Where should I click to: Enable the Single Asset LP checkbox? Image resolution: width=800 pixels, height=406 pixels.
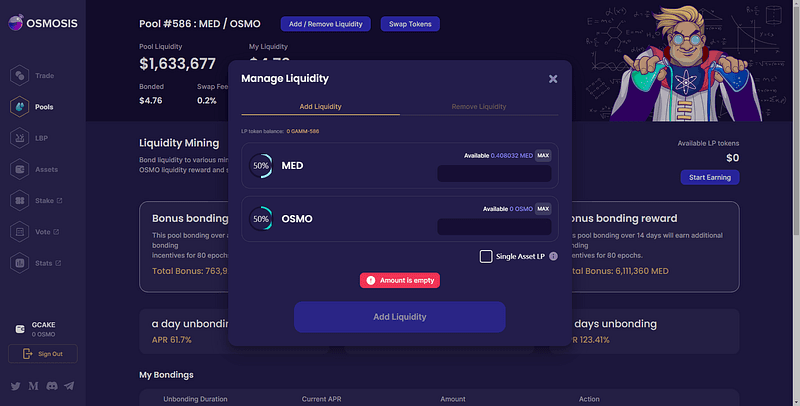[486, 256]
